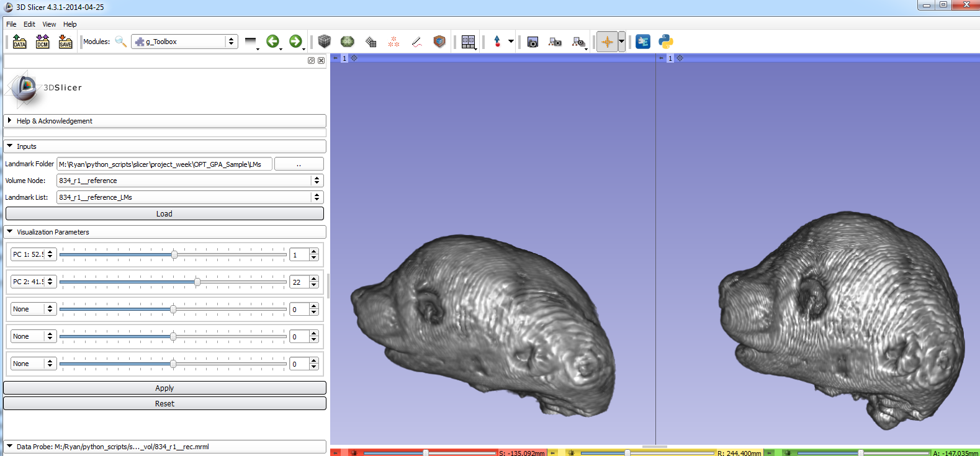The image size is (980, 456).
Task: Expand Help & Acknowledgement section
Action: click(10, 121)
